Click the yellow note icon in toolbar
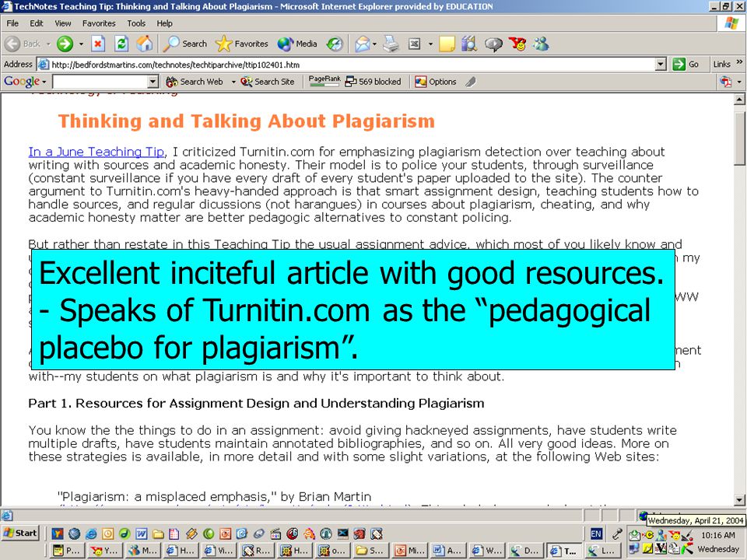 [x=447, y=44]
